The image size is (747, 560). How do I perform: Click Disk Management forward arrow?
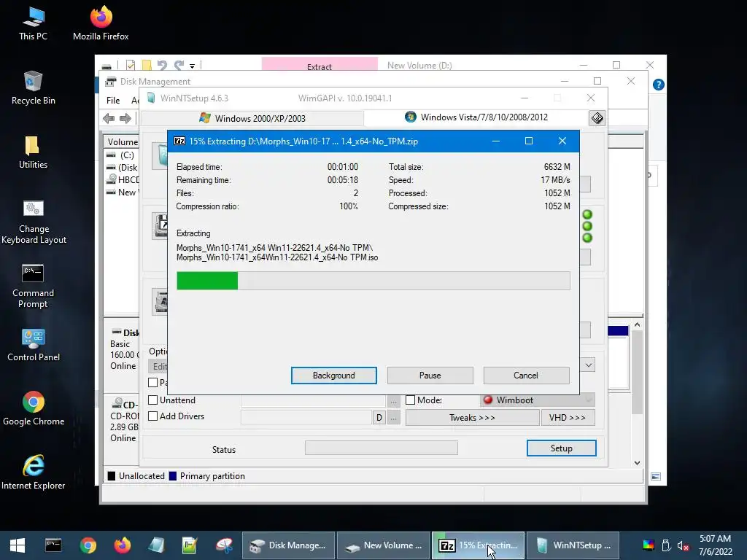pyautogui.click(x=125, y=118)
